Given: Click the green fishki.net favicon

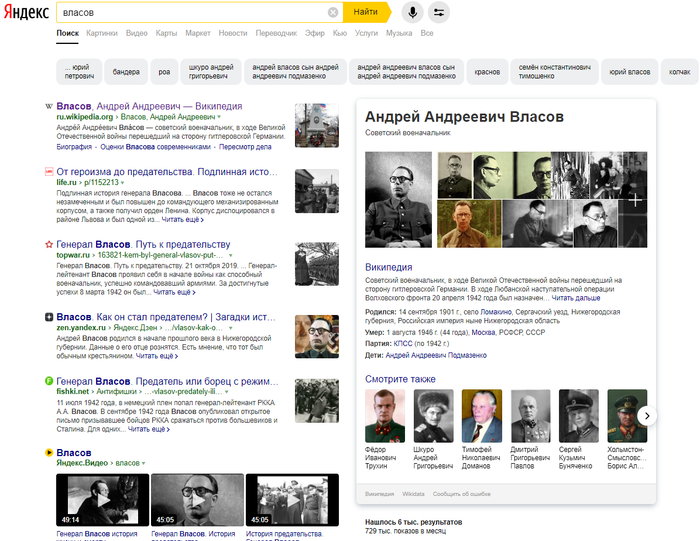Looking at the screenshot, I should point(49,382).
